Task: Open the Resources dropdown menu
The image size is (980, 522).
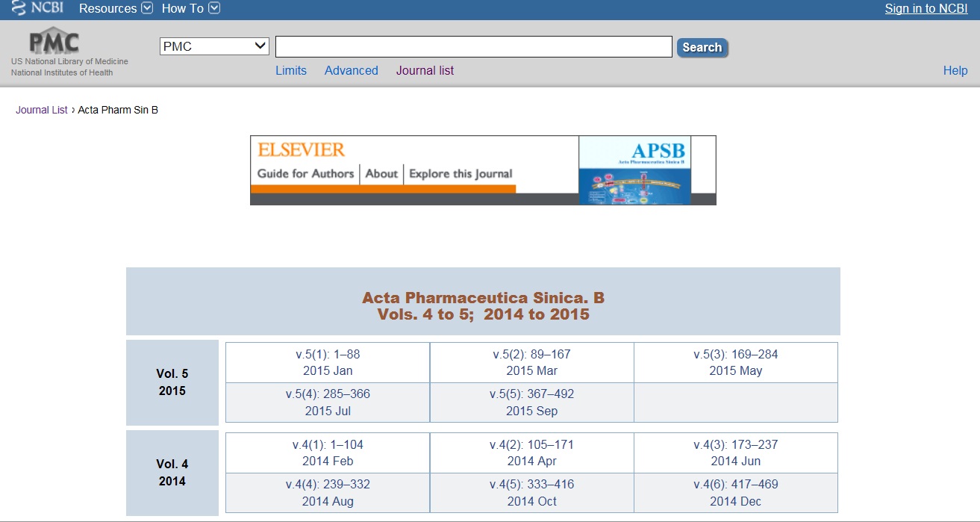Action: (x=115, y=9)
